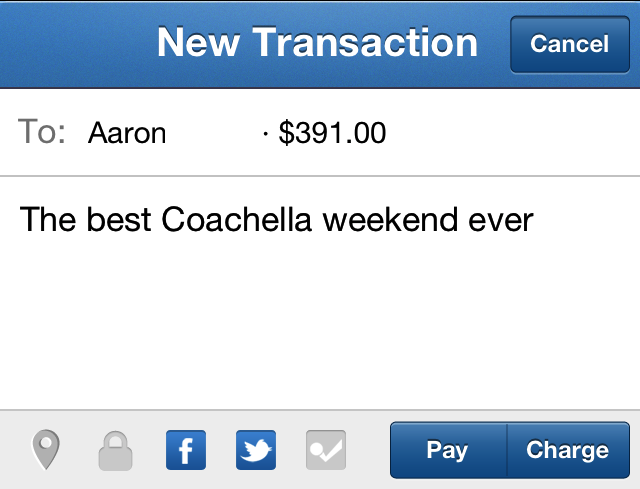The image size is (640, 489).
Task: Click the note text about Coachella weekend
Action: (x=277, y=219)
